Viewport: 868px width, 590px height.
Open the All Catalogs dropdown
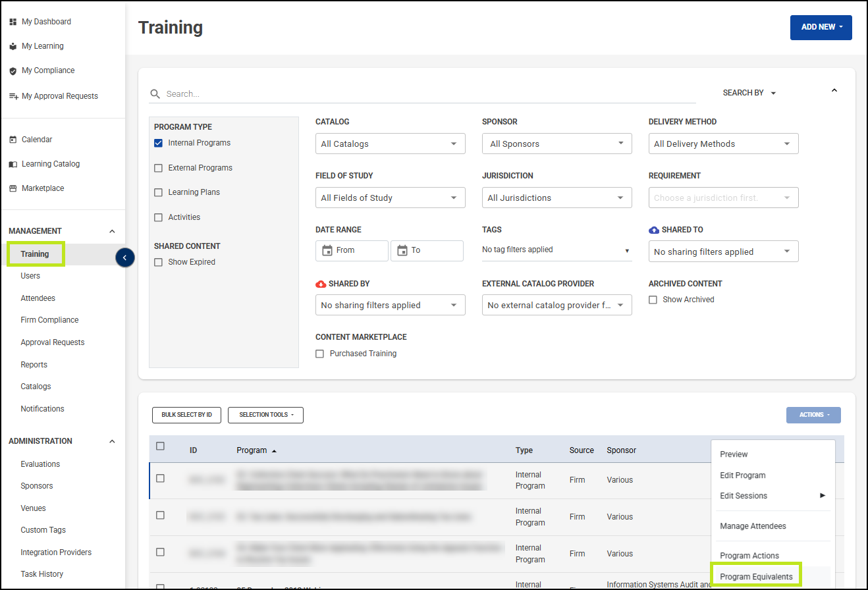click(390, 144)
